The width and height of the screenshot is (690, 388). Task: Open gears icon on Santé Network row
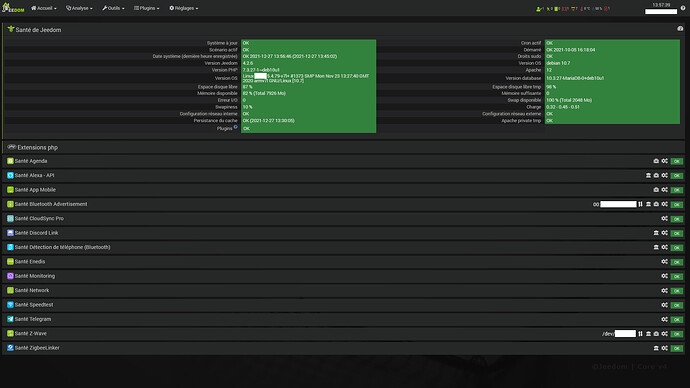click(664, 290)
